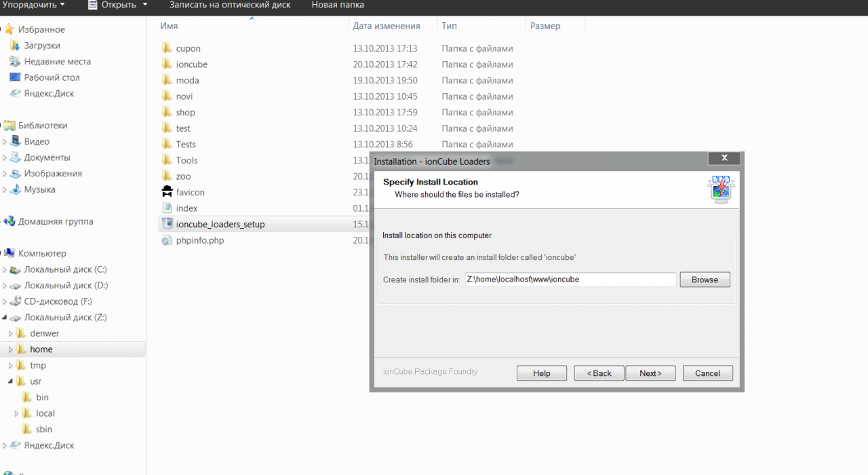Cancel the ionCube Loaders installation
Screen dimensions: 868x475
707,373
